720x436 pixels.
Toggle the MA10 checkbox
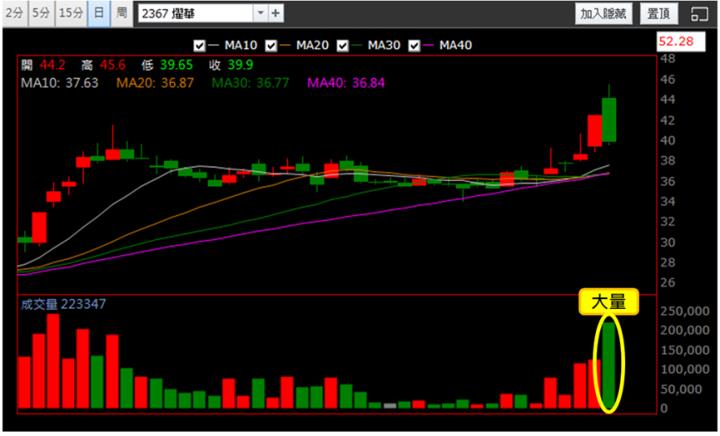point(199,45)
